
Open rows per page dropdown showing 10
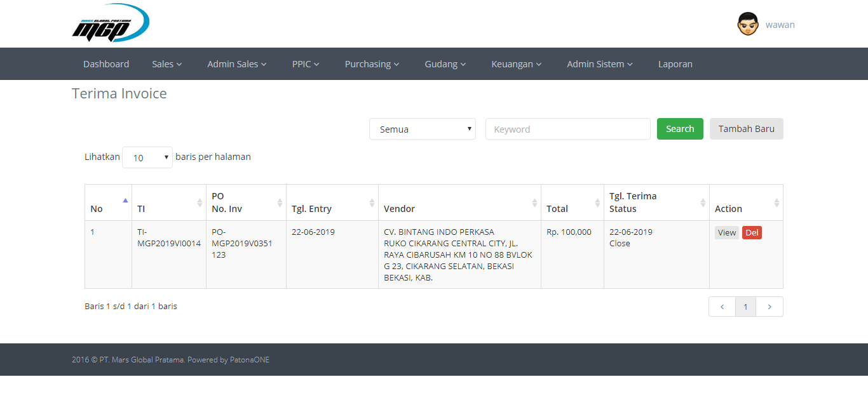[147, 157]
